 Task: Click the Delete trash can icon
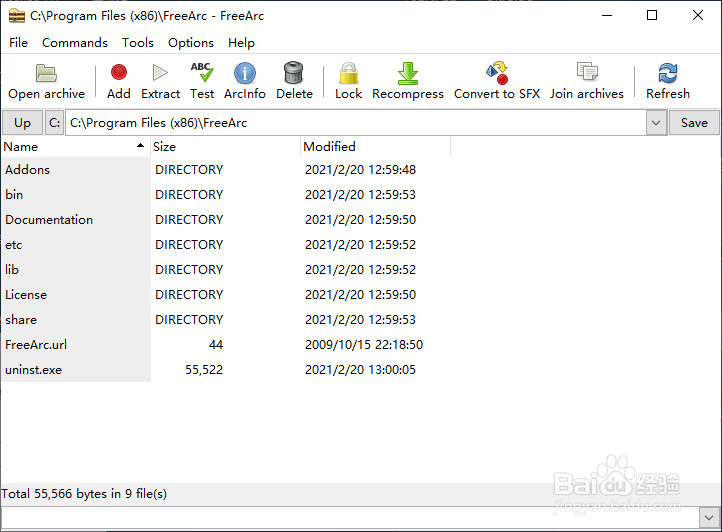click(x=294, y=73)
